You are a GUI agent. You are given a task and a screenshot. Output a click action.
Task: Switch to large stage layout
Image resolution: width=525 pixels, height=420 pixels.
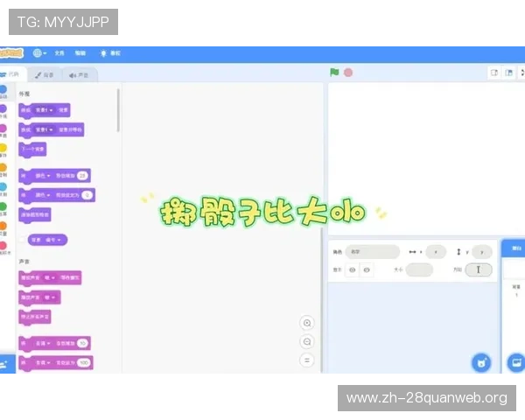[509, 73]
